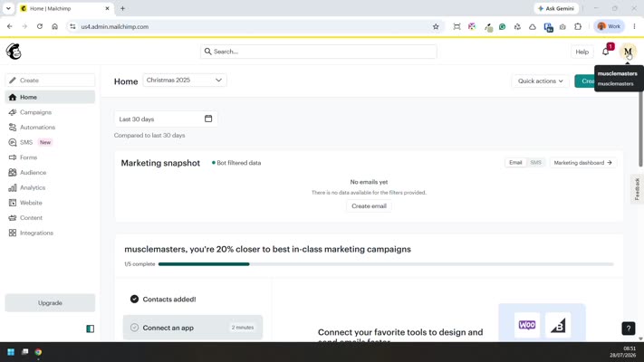Open the Windows Start menu
Image resolution: width=644 pixels, height=362 pixels.
coord(11,352)
